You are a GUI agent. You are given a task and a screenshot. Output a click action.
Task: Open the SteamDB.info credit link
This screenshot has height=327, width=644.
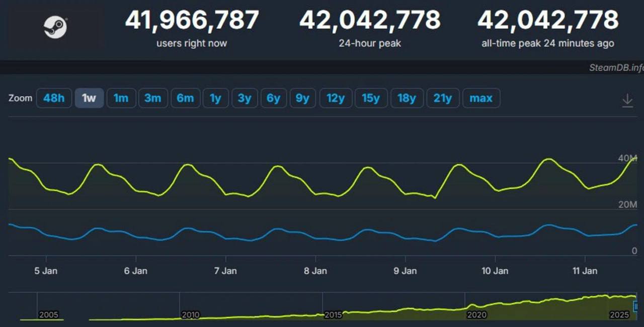(616, 68)
